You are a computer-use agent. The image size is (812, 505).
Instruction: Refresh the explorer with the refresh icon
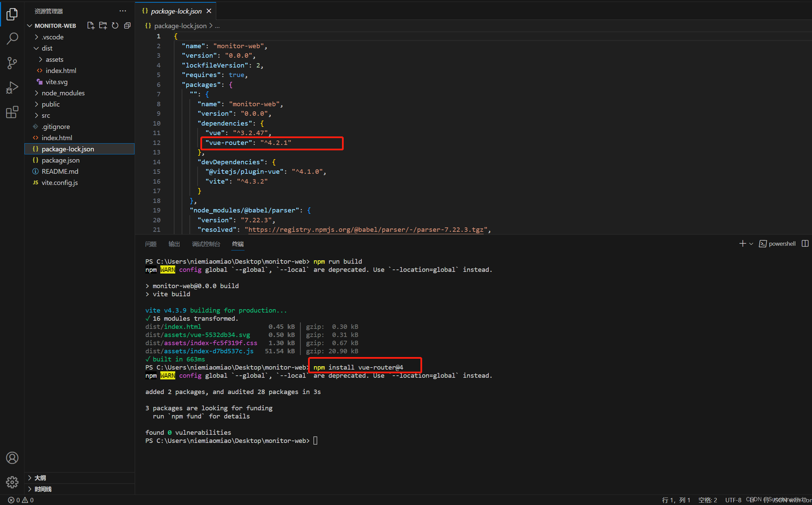click(x=115, y=25)
